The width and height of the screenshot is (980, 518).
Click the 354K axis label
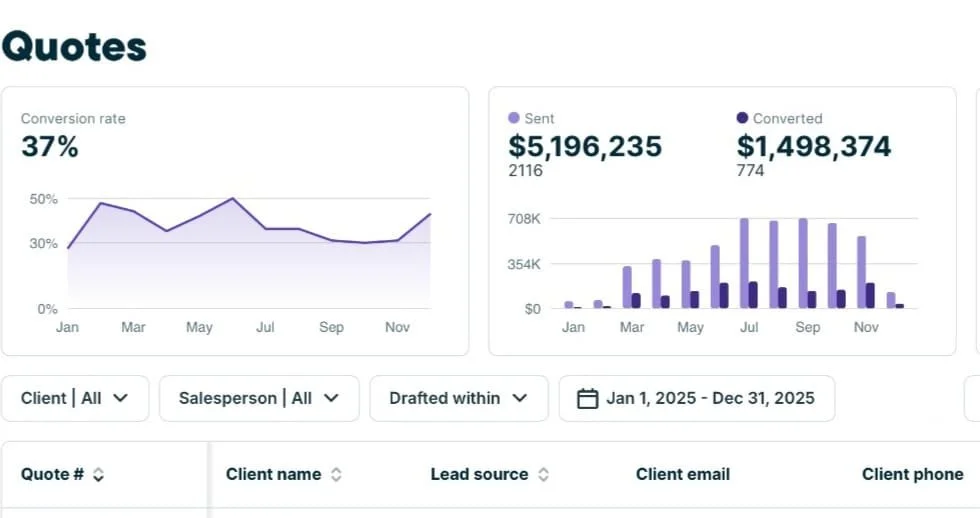[x=524, y=264]
